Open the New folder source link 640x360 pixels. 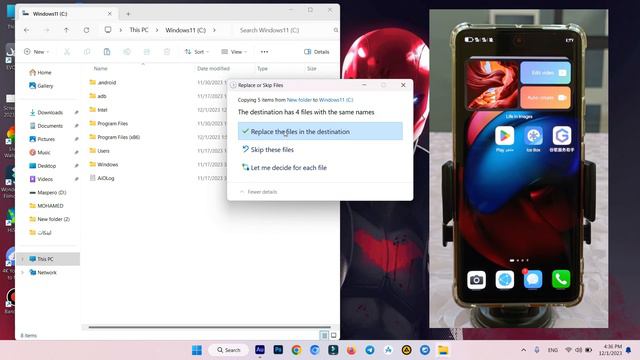click(x=299, y=100)
